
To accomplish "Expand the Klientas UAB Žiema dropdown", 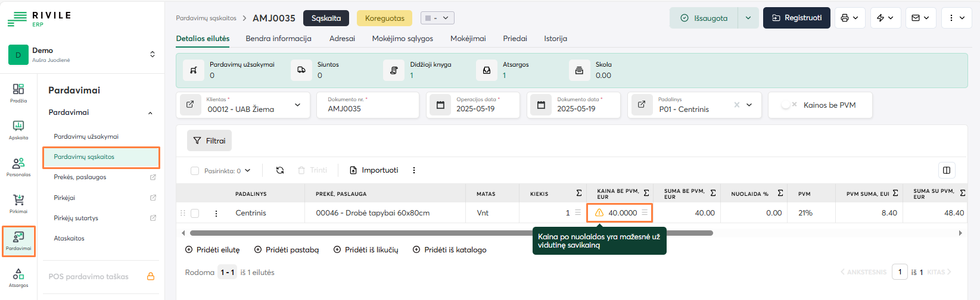I will [297, 105].
